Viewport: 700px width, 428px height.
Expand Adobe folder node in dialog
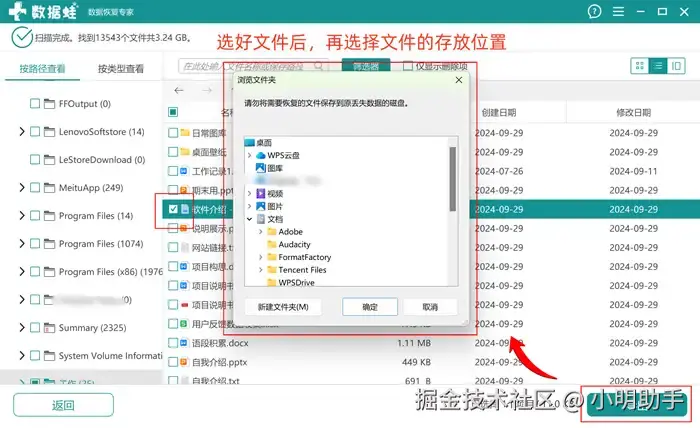click(261, 232)
